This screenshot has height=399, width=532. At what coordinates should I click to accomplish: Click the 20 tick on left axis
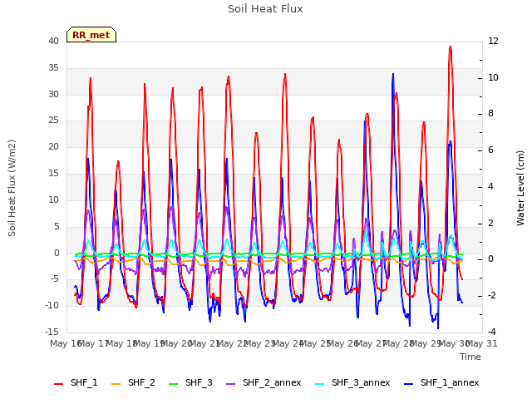pyautogui.click(x=53, y=147)
